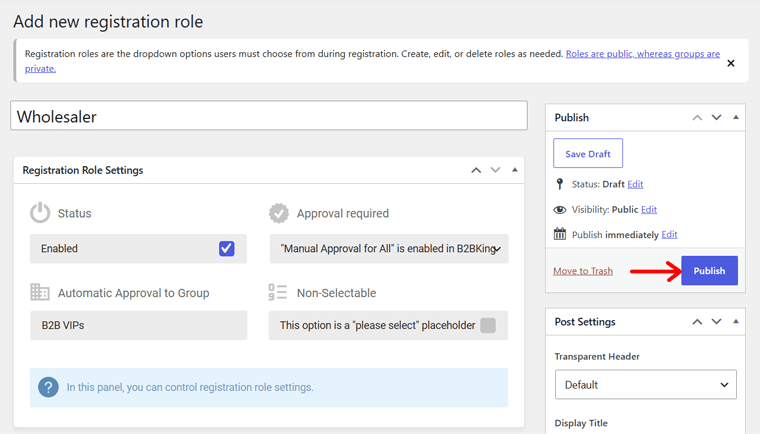Click the Post Settings heading
Image resolution: width=760 pixels, height=434 pixels.
[585, 322]
